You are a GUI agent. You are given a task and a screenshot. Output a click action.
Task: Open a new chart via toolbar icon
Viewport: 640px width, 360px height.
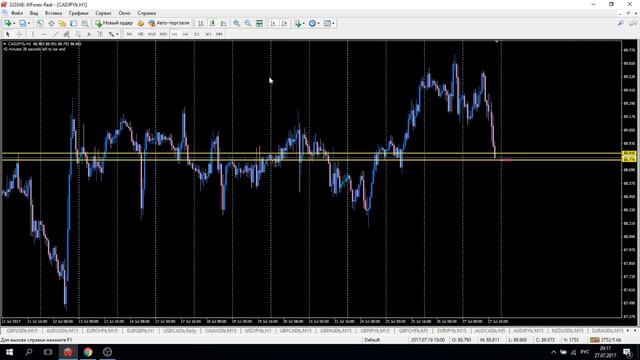click(x=8, y=23)
